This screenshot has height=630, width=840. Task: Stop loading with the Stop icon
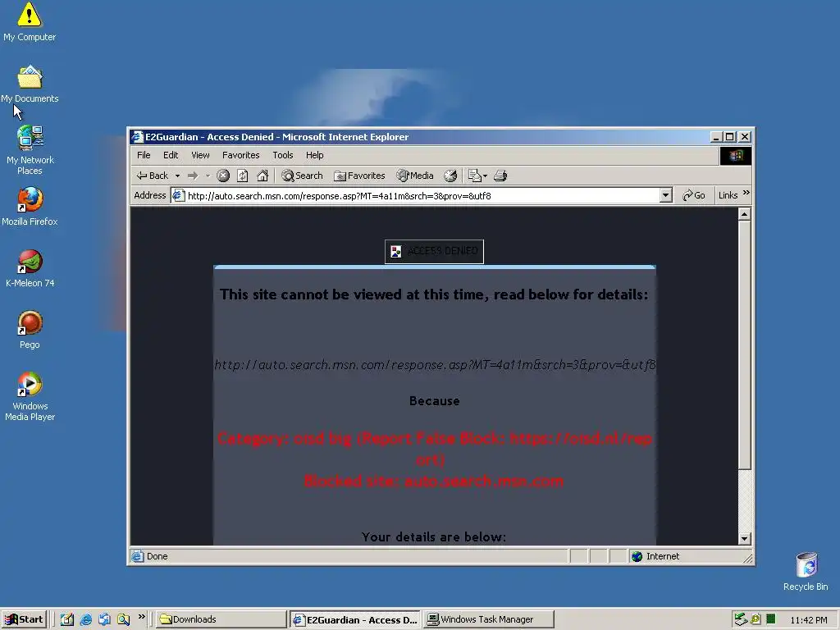[223, 176]
